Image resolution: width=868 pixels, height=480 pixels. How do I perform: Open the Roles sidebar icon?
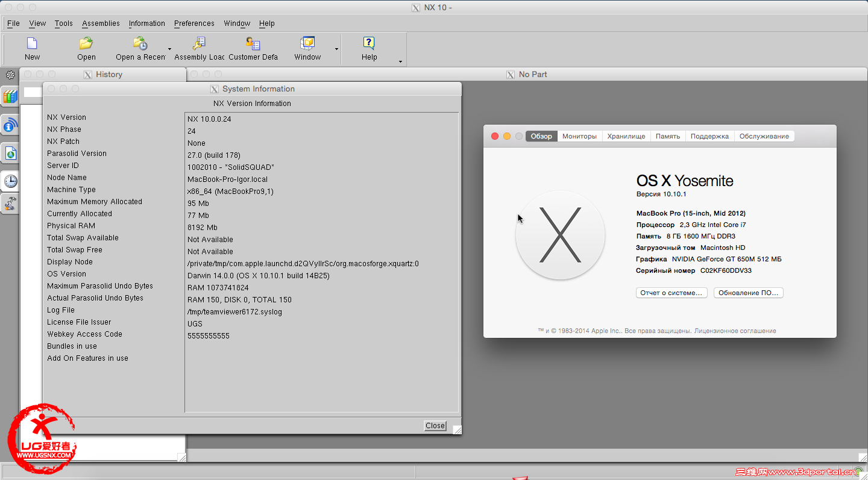[x=10, y=204]
